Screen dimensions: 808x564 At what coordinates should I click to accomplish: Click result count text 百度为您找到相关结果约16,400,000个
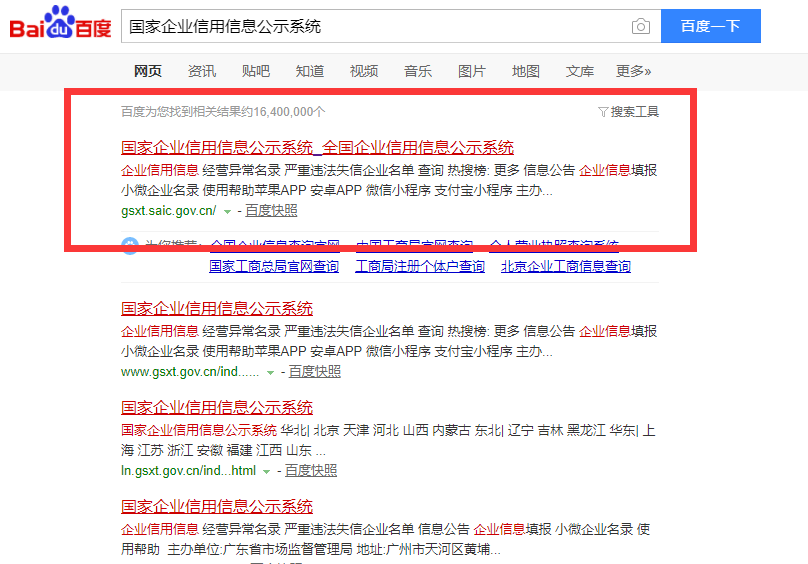point(223,112)
